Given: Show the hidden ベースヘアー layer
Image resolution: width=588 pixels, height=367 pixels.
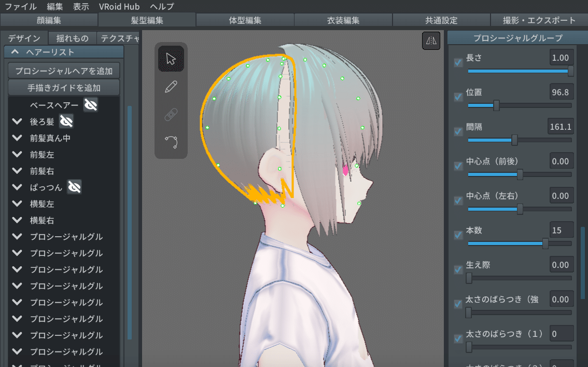Looking at the screenshot, I should pyautogui.click(x=91, y=105).
